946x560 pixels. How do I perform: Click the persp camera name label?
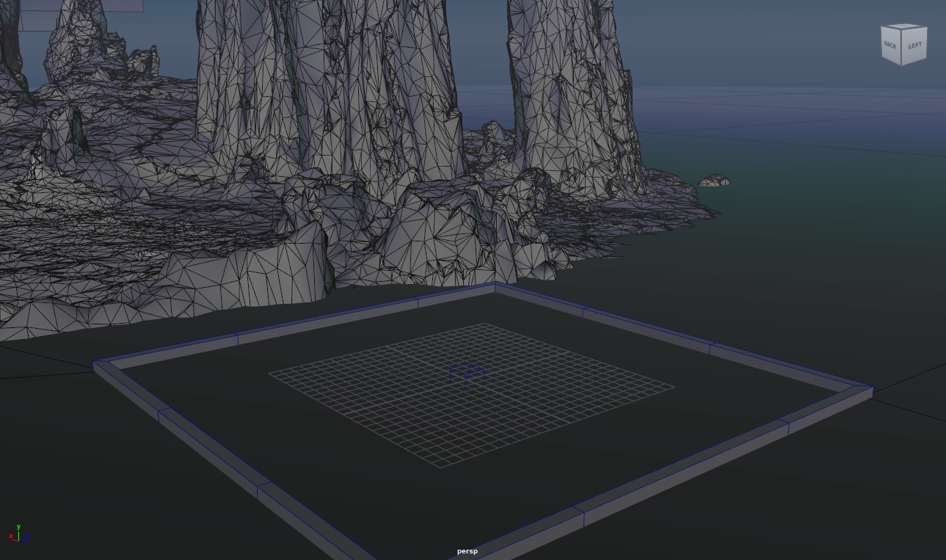click(467, 551)
